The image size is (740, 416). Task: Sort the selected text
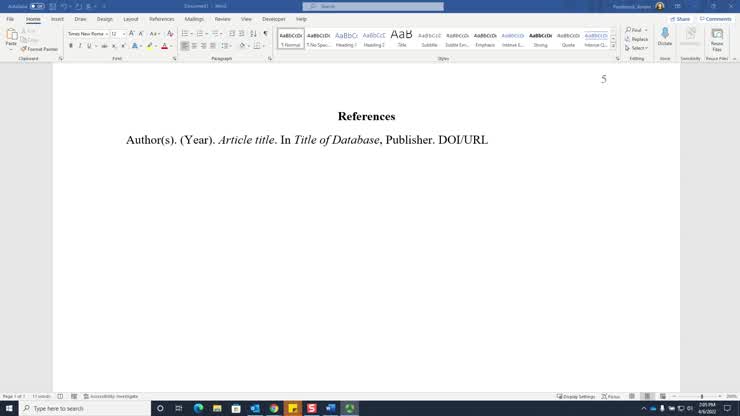pyautogui.click(x=253, y=34)
